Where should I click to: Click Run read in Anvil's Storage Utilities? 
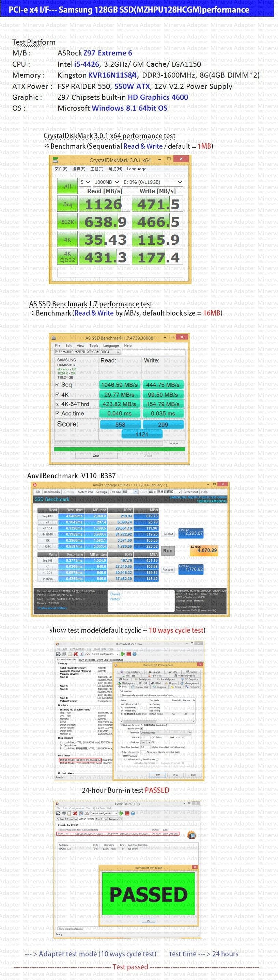168,534
